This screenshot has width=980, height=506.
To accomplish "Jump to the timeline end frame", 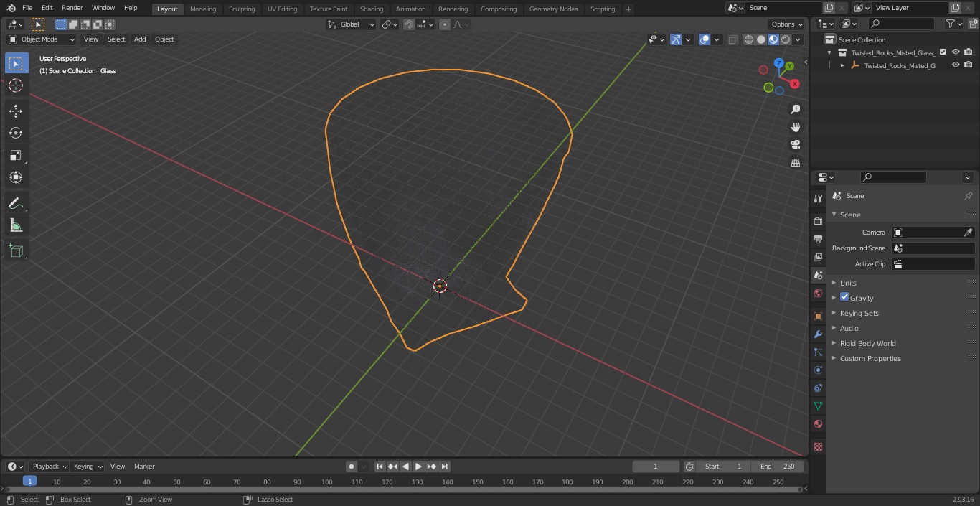I will (x=444, y=467).
